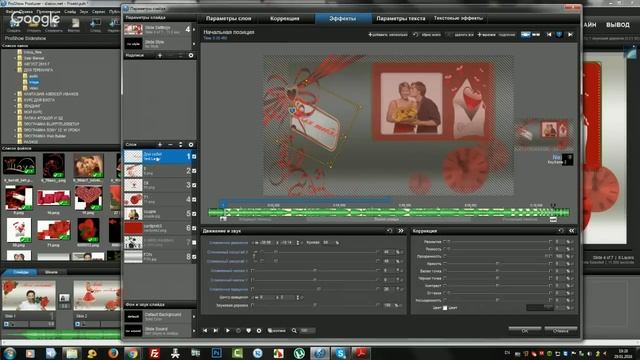Open Firefox from the taskbar

point(113,353)
